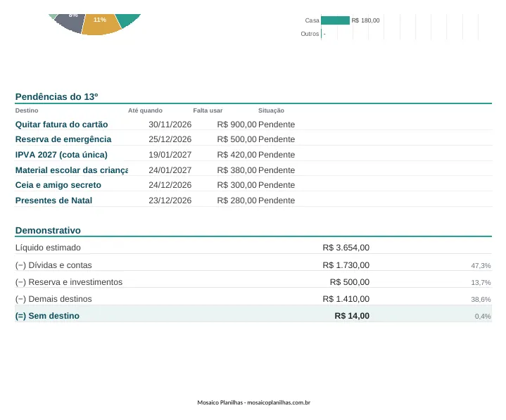Select the date 30/11/2026
This screenshot has height=420, width=506.
pyautogui.click(x=170, y=125)
